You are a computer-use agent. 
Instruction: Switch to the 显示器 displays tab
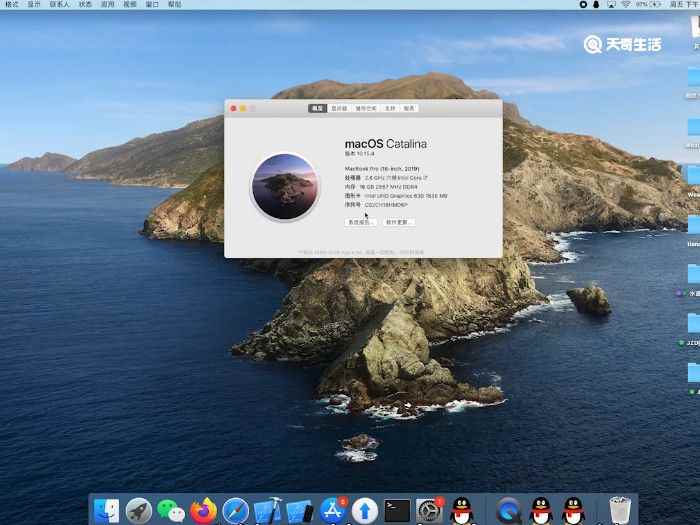pyautogui.click(x=340, y=108)
